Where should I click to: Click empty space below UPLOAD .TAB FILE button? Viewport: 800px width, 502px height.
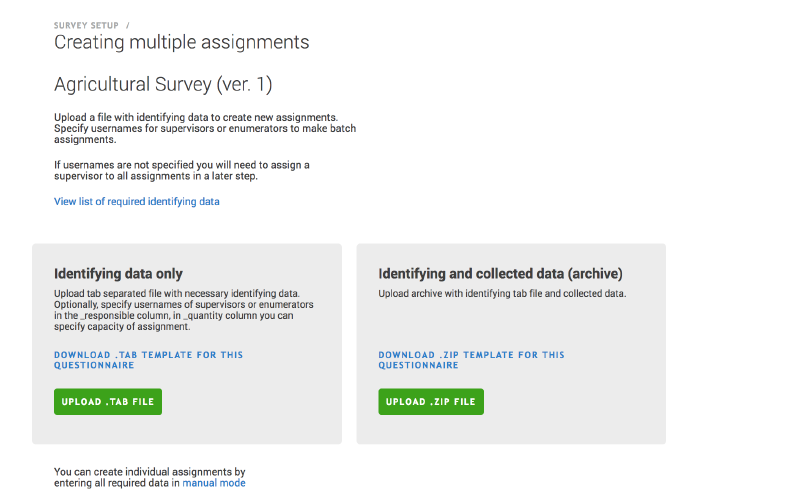(x=108, y=429)
